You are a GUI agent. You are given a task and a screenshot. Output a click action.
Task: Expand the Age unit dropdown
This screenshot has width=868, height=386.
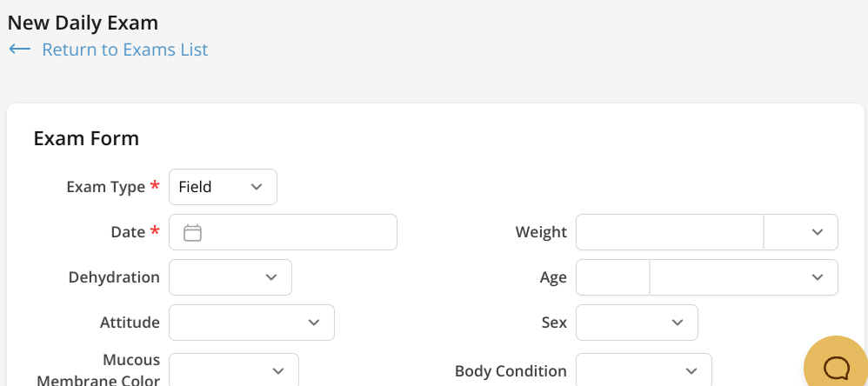coord(743,277)
